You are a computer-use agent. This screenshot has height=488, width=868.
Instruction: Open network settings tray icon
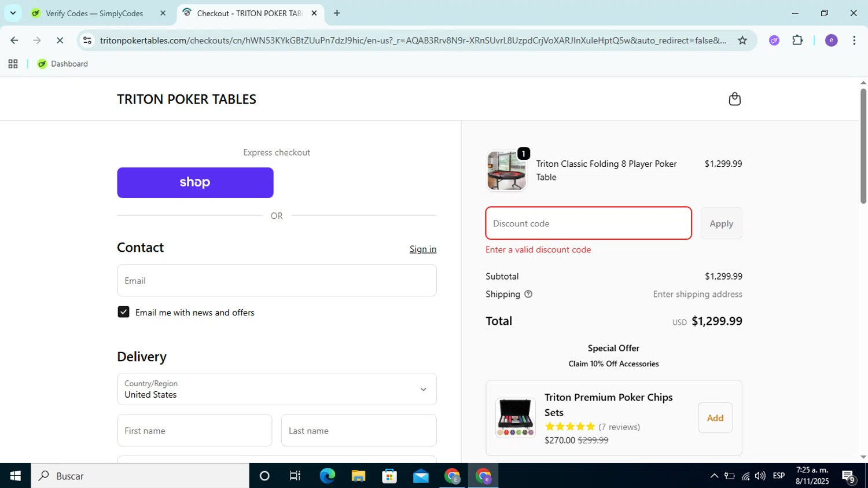745,476
